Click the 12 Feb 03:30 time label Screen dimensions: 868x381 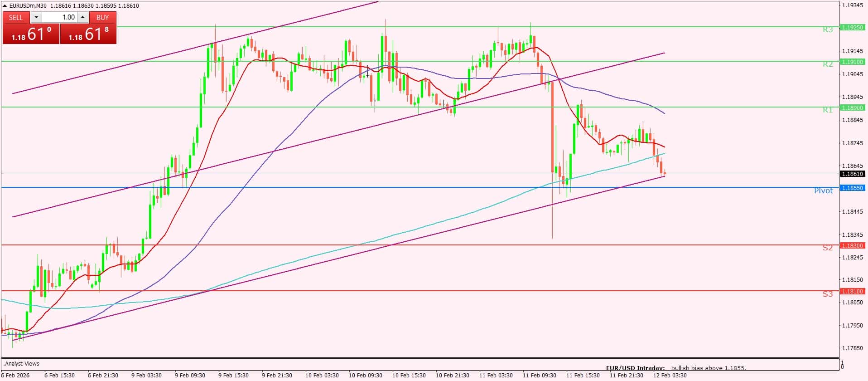(x=670, y=376)
